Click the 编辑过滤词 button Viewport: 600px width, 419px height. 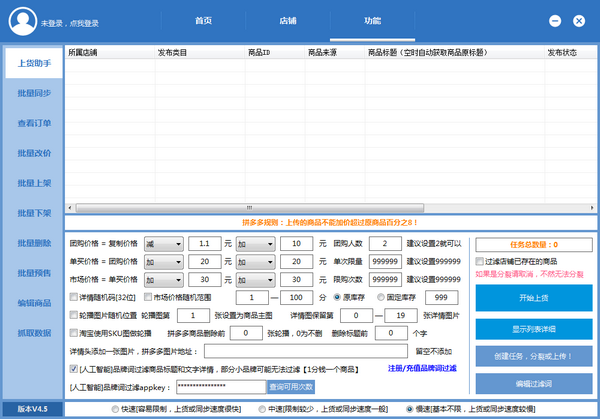coord(534,384)
